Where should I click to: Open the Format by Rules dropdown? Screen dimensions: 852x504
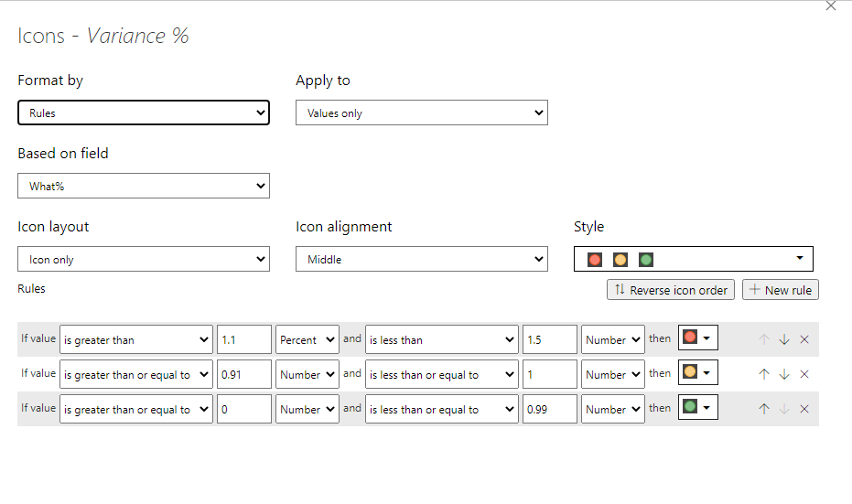(144, 113)
